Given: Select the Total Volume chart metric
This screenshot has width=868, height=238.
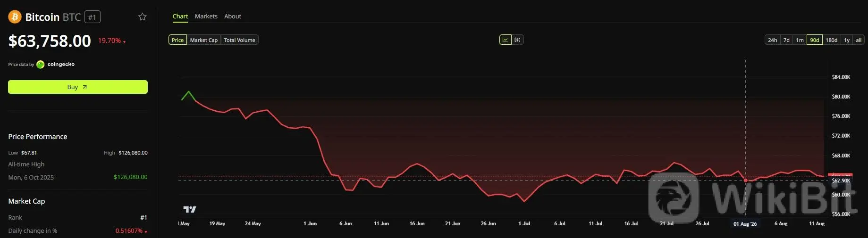Looking at the screenshot, I should click(x=240, y=40).
